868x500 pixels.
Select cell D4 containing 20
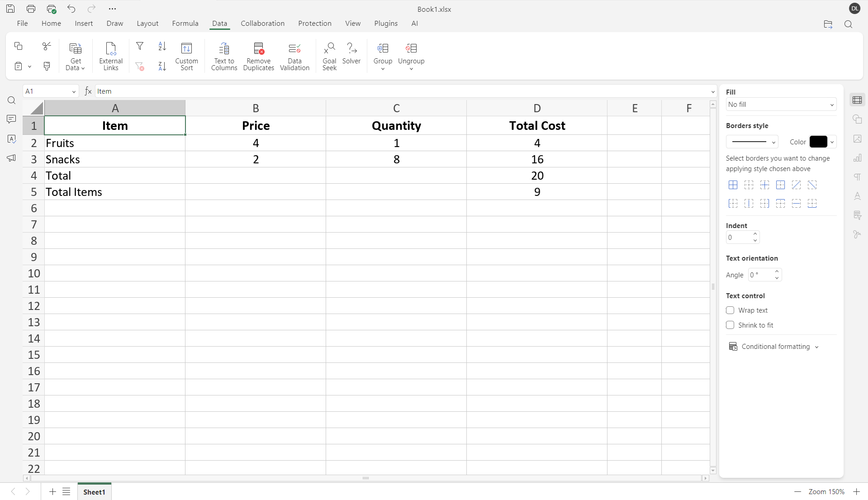[536, 176]
